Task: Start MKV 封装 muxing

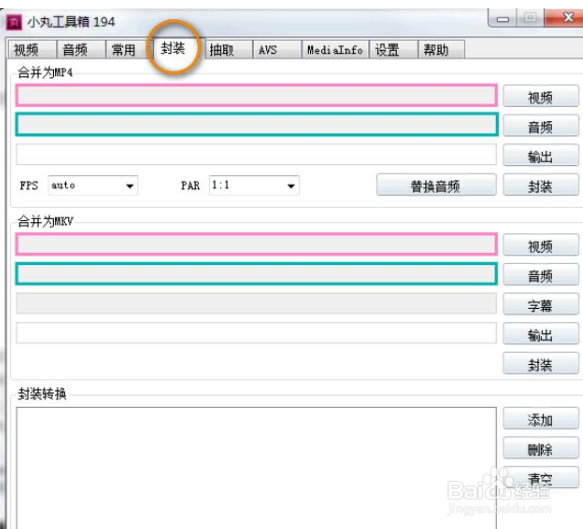Action: click(541, 364)
